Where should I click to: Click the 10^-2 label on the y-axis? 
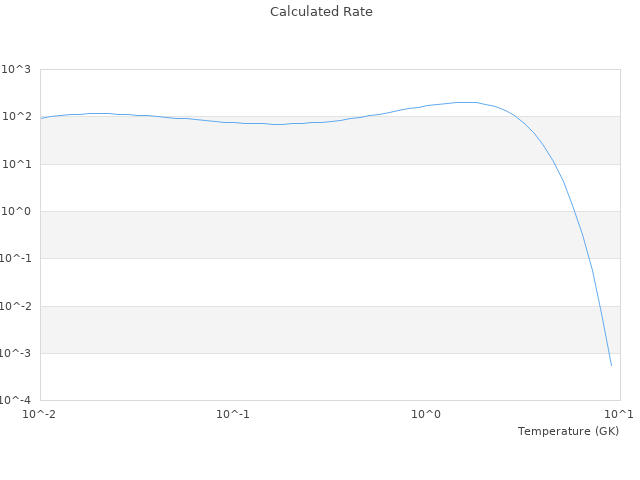[14, 306]
